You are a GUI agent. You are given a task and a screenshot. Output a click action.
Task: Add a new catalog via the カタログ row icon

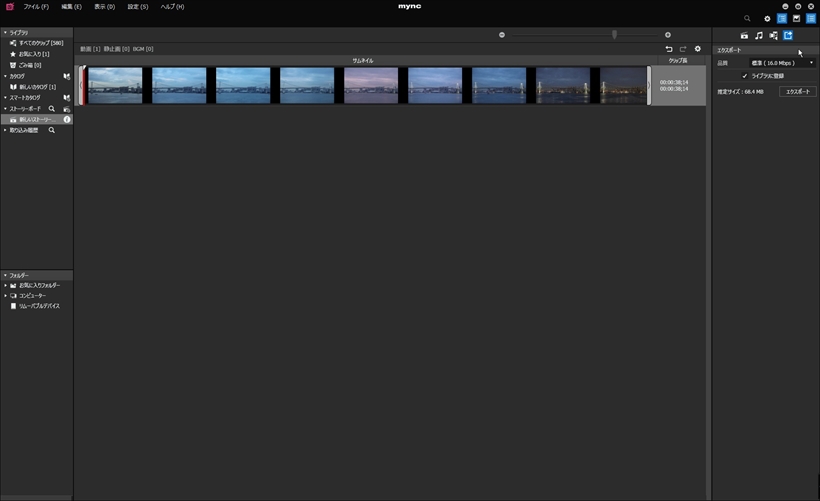(x=66, y=76)
